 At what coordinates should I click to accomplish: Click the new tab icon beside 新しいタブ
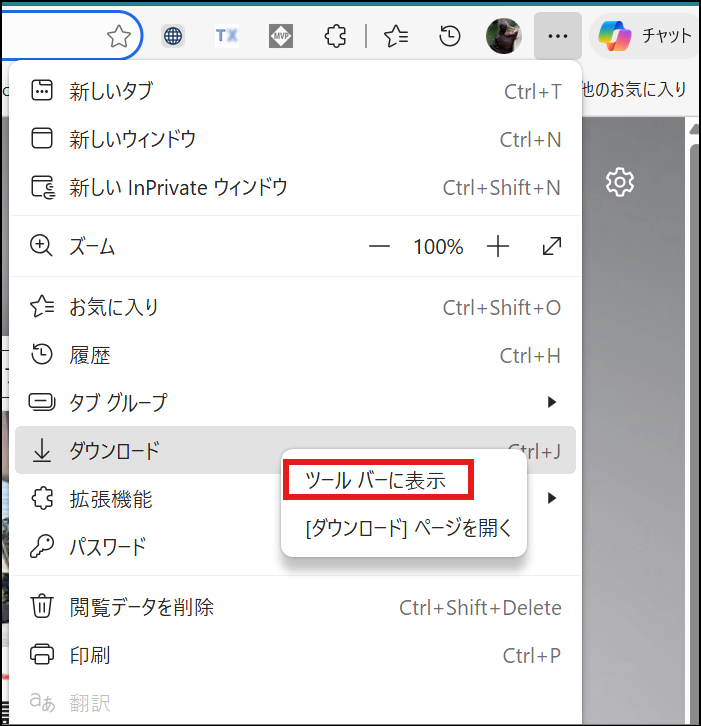(42, 90)
